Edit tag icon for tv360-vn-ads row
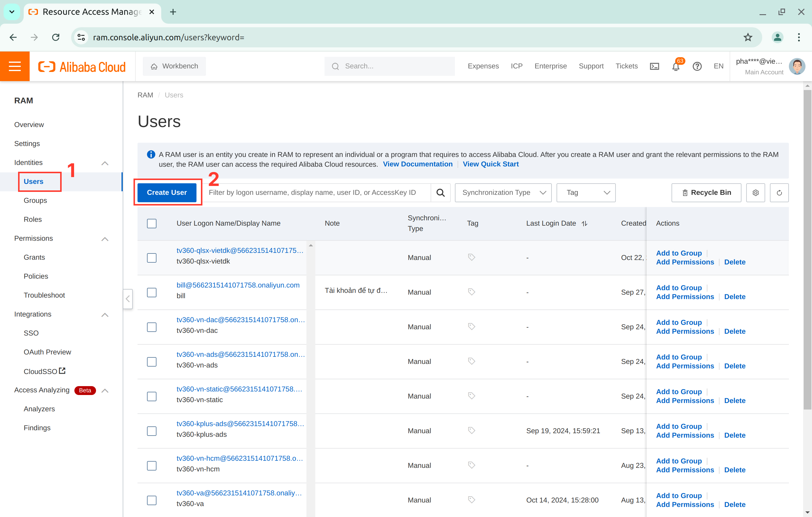 471,361
